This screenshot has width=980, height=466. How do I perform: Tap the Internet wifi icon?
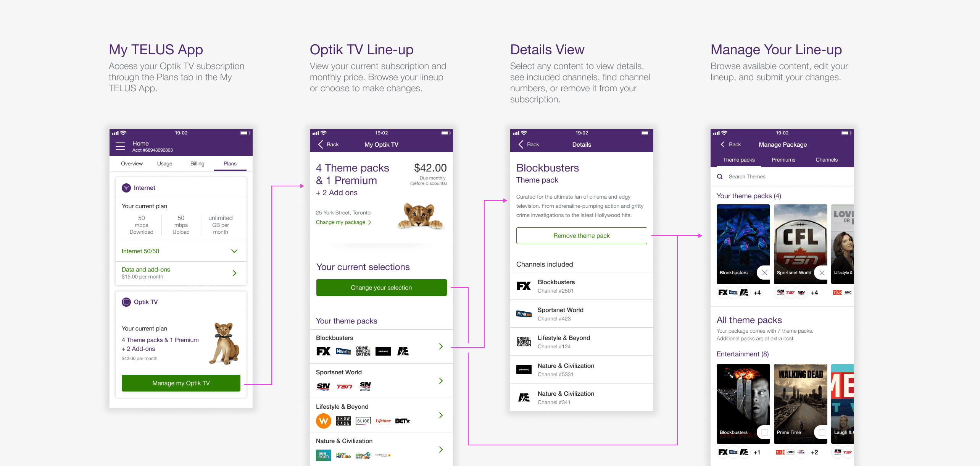coord(126,188)
